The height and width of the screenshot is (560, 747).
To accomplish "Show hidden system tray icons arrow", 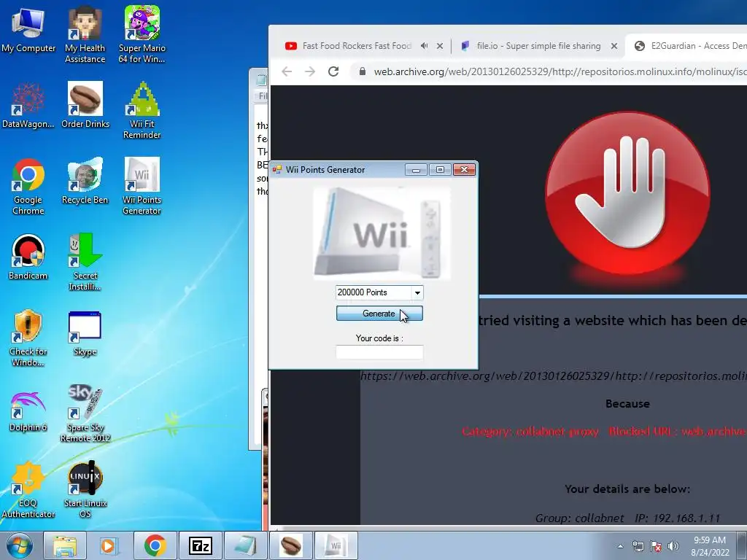I will point(620,546).
